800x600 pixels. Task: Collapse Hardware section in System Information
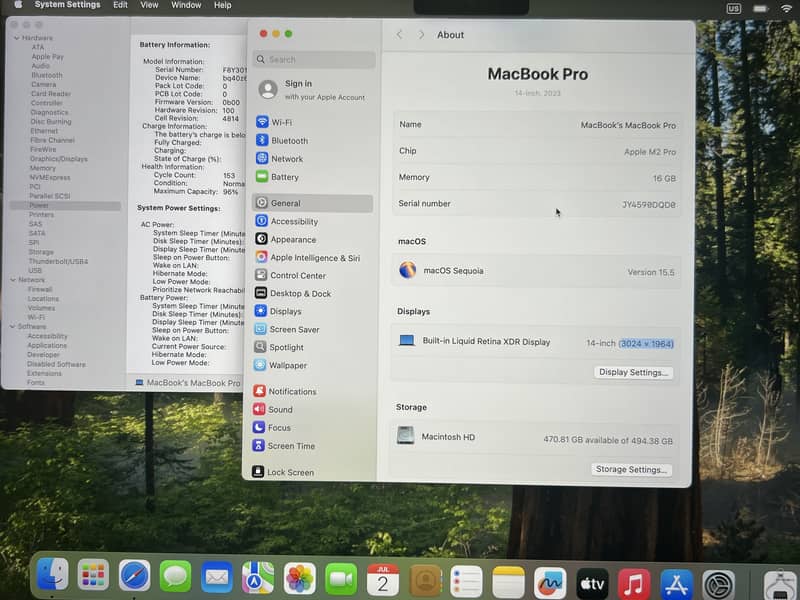click(x=16, y=38)
